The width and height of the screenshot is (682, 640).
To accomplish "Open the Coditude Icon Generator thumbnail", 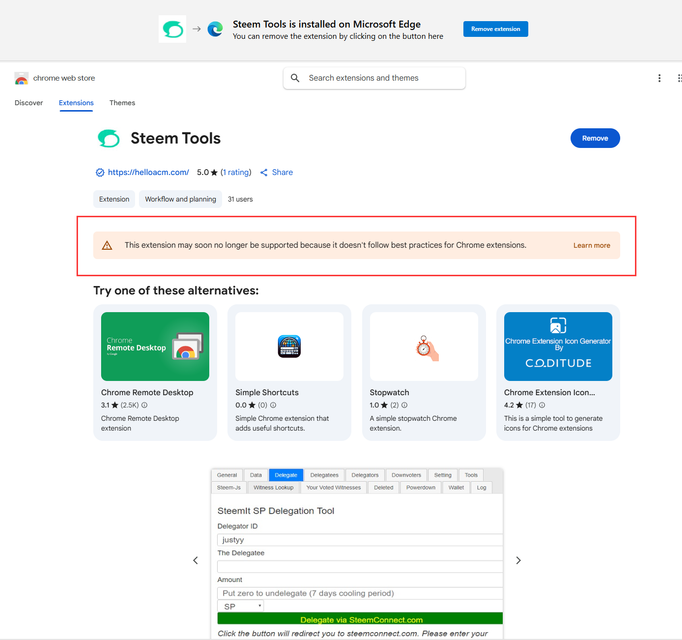I will (558, 346).
